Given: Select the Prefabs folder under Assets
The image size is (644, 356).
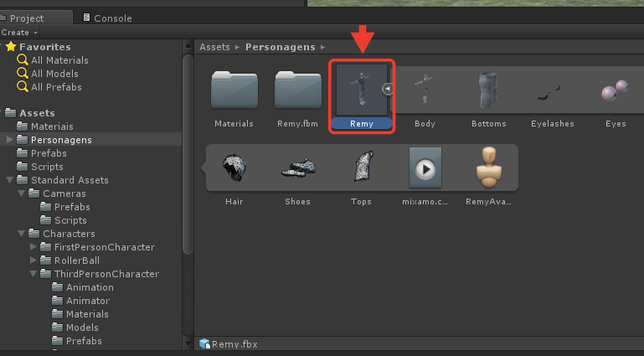Looking at the screenshot, I should 42,153.
